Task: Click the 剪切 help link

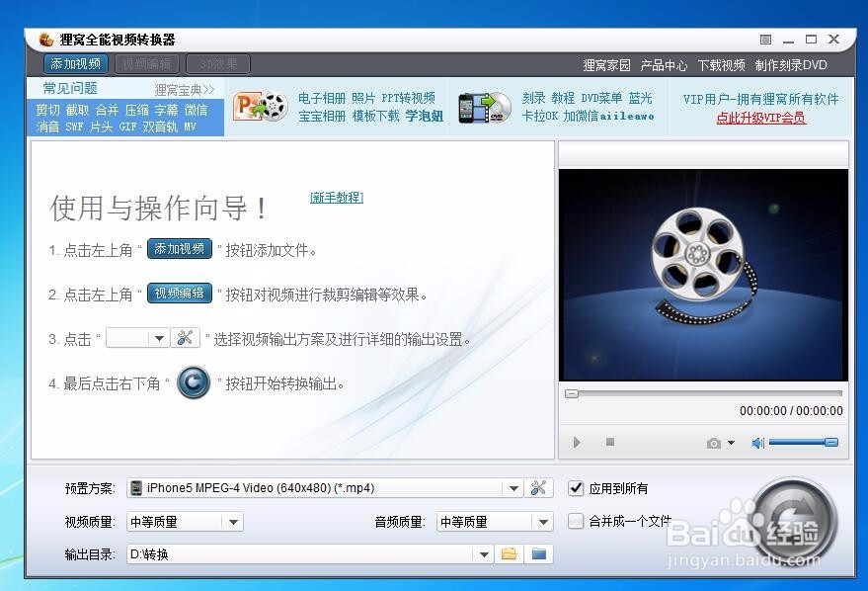Action: tap(47, 111)
